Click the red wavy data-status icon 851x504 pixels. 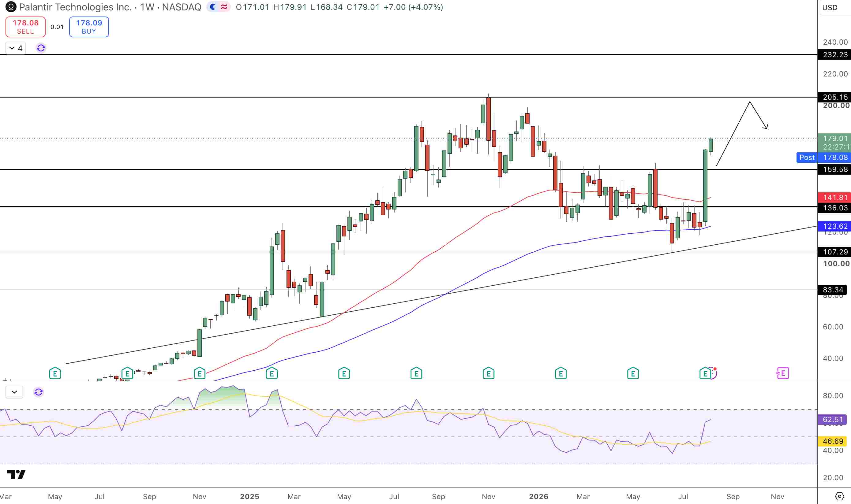point(224,7)
